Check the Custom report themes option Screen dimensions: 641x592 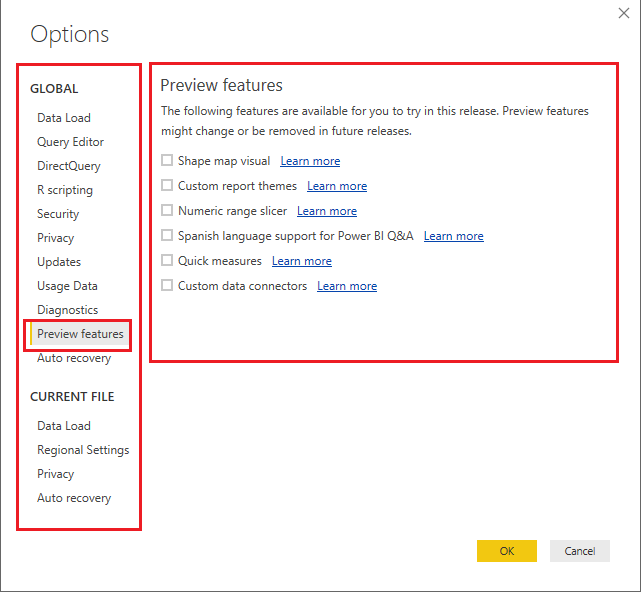click(x=167, y=186)
